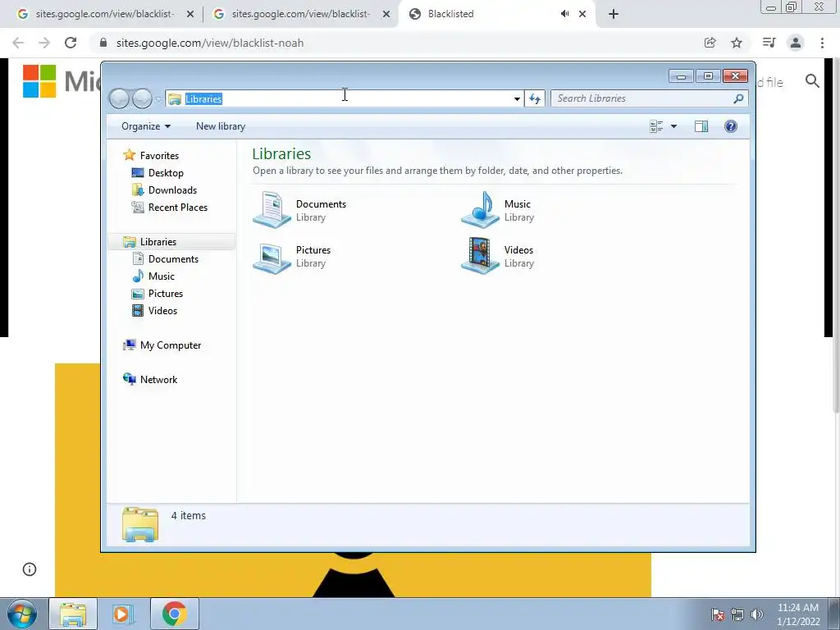Close the first sites.google.com tab
This screenshot has height=630, width=840.
(x=190, y=14)
